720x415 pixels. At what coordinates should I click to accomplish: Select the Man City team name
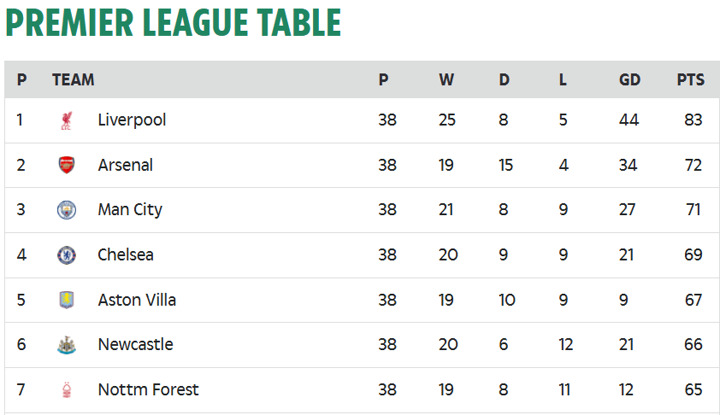click(x=130, y=210)
